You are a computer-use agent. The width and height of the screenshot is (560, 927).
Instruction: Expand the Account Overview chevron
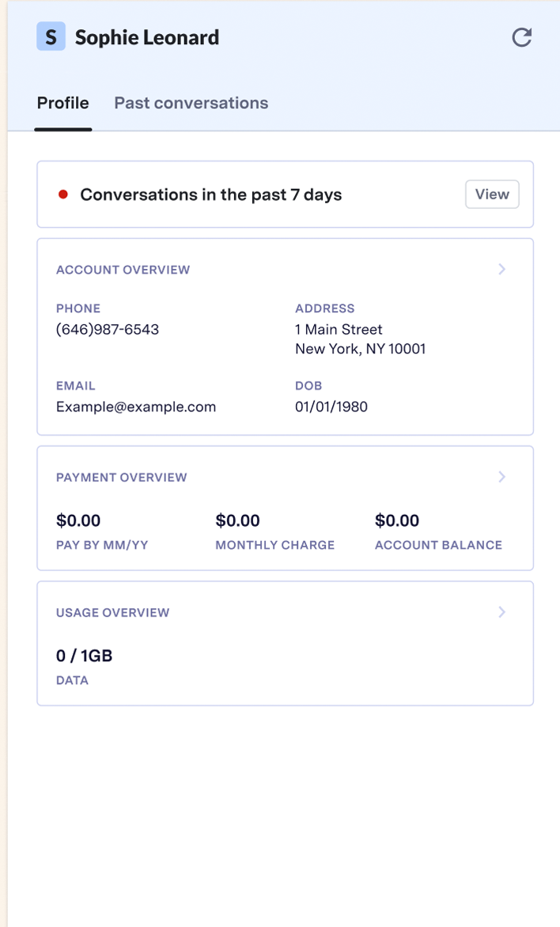[x=501, y=270]
